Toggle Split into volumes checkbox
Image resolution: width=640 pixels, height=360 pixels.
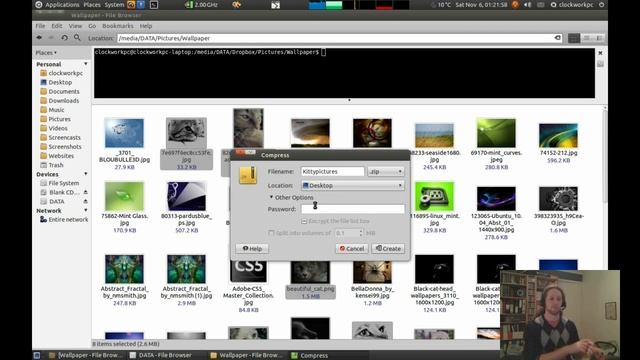(271, 233)
